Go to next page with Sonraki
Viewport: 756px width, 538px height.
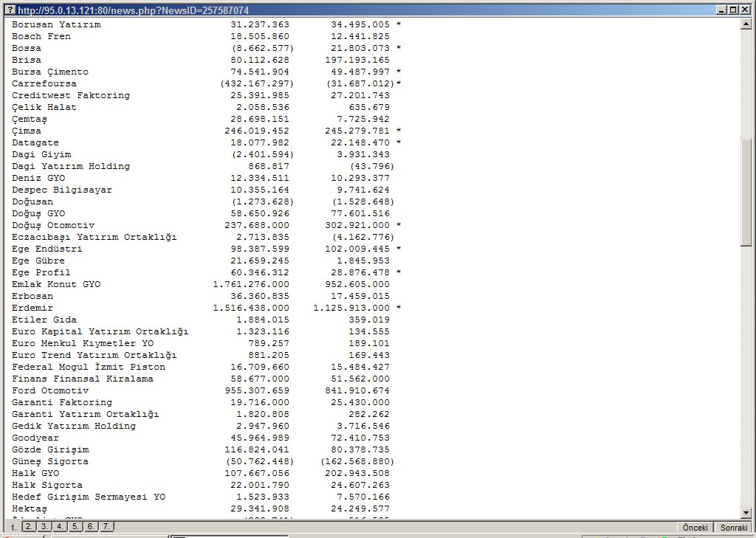point(734,528)
